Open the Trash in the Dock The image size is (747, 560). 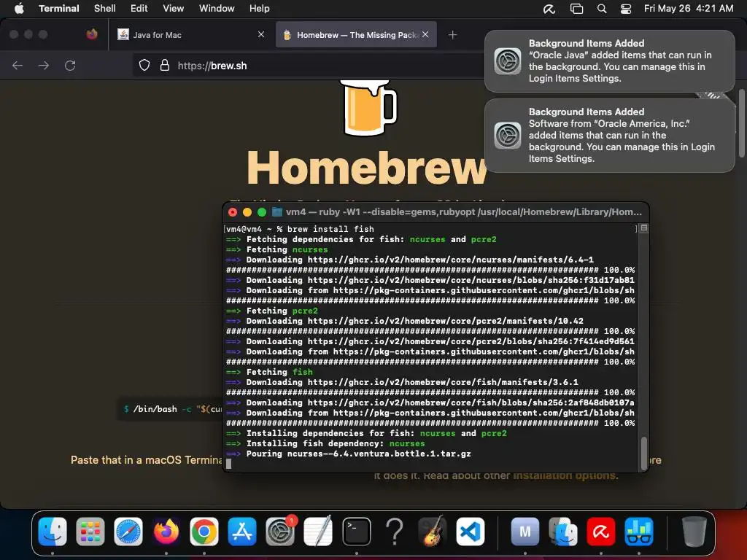point(694,532)
